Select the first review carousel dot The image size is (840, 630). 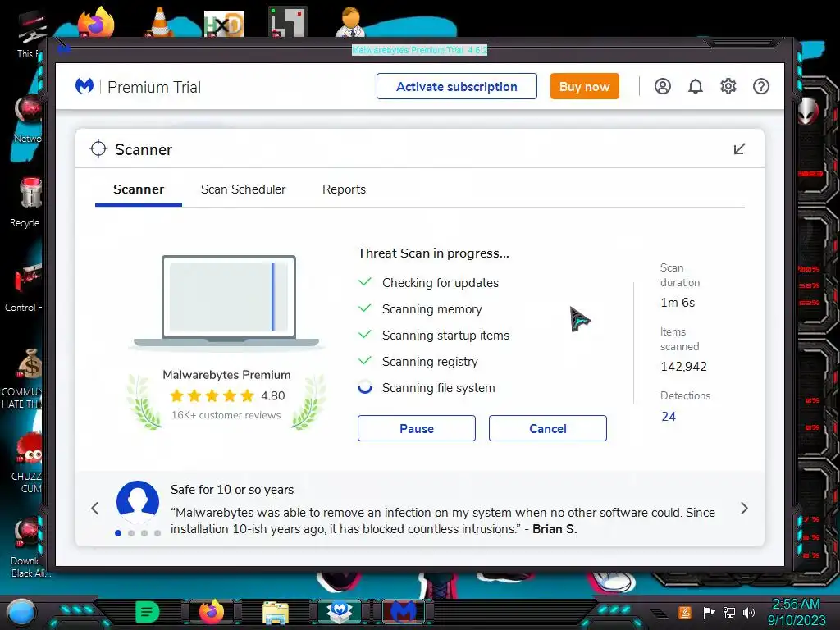pyautogui.click(x=118, y=533)
